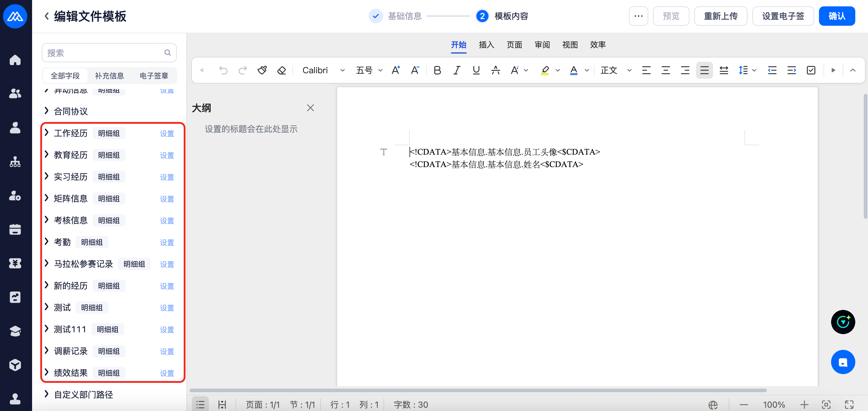Viewport: 868px width, 411px height.
Task: Click distributed alignment icon
Action: pos(724,70)
